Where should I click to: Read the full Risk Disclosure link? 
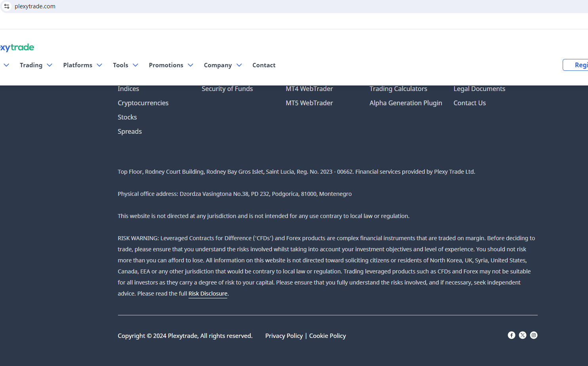click(x=208, y=294)
